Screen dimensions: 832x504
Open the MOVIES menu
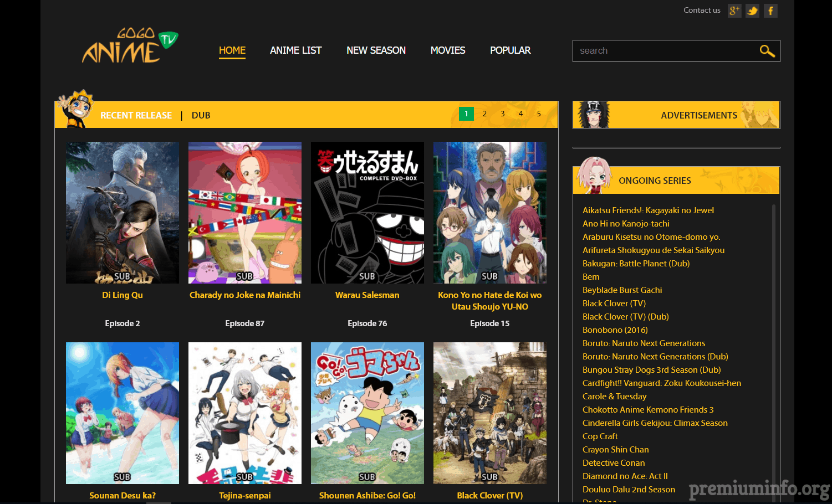tap(448, 50)
